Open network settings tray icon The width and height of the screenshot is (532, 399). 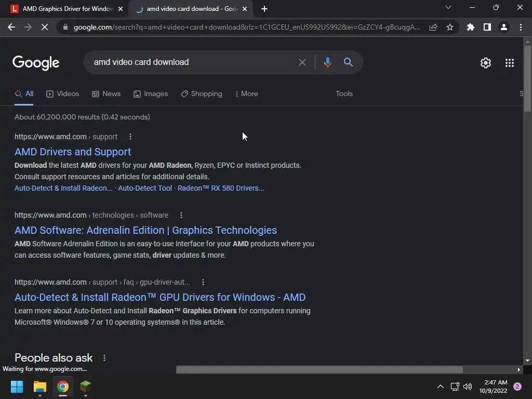point(455,387)
